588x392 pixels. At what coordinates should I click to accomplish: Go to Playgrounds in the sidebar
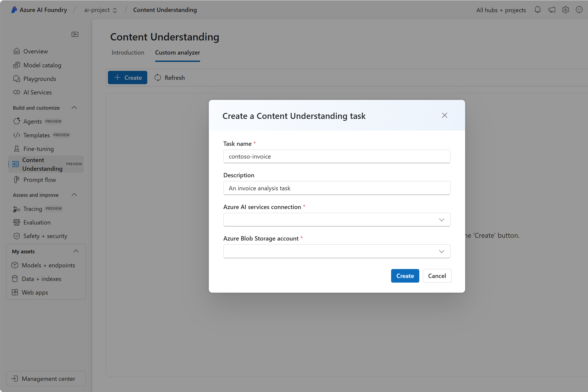pos(40,79)
